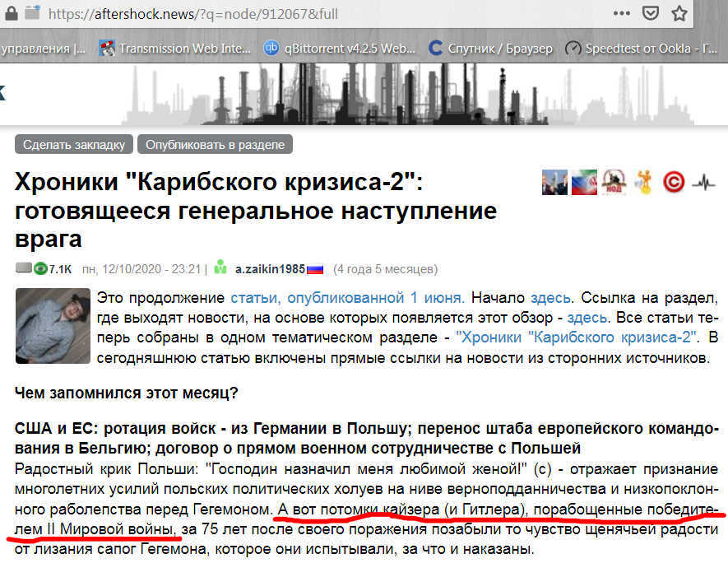Open author a.zaikin1985 profile link
Image resolution: width=728 pixels, height=563 pixels.
270,269
